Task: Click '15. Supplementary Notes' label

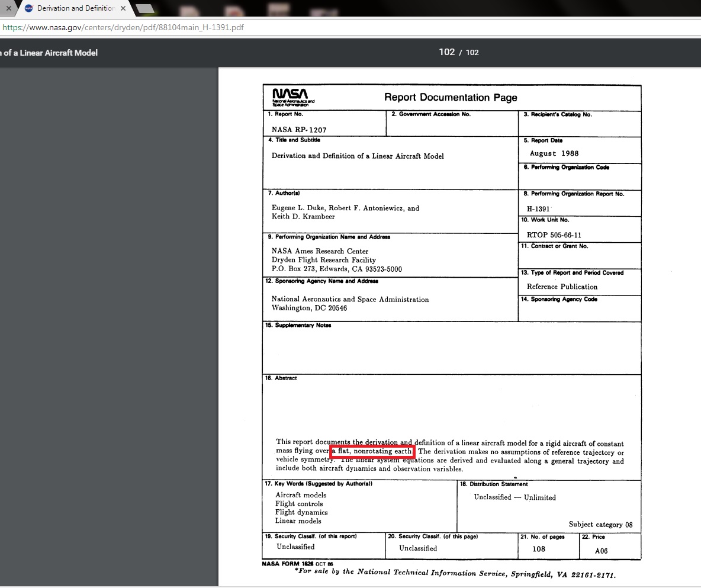Action: pyautogui.click(x=298, y=325)
